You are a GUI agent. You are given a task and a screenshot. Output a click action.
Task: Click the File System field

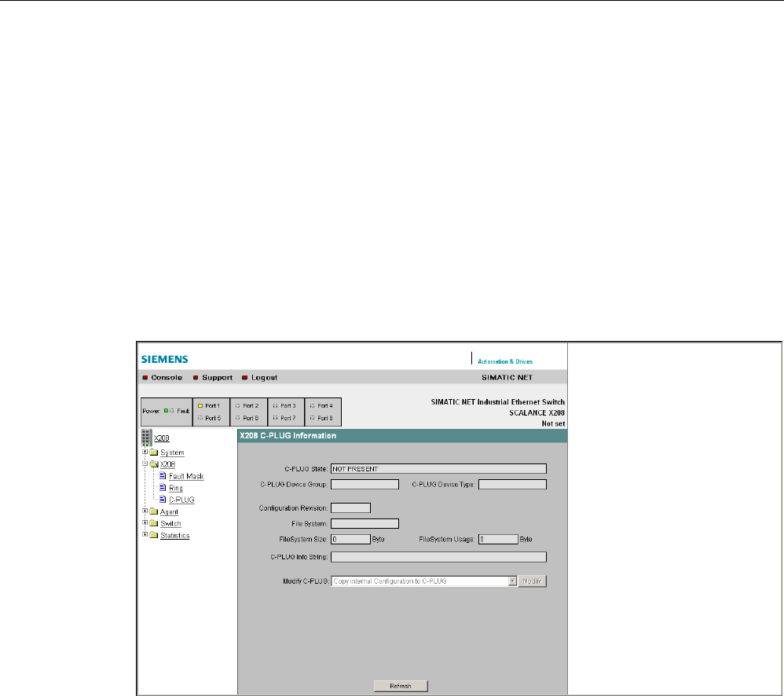click(365, 523)
